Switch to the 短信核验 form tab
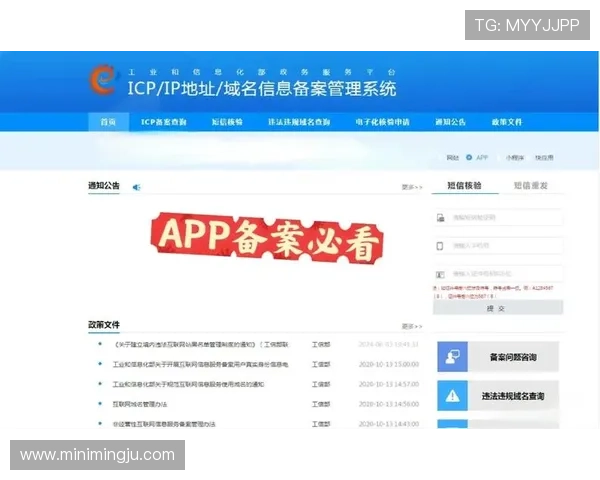The image size is (600, 480). click(465, 186)
